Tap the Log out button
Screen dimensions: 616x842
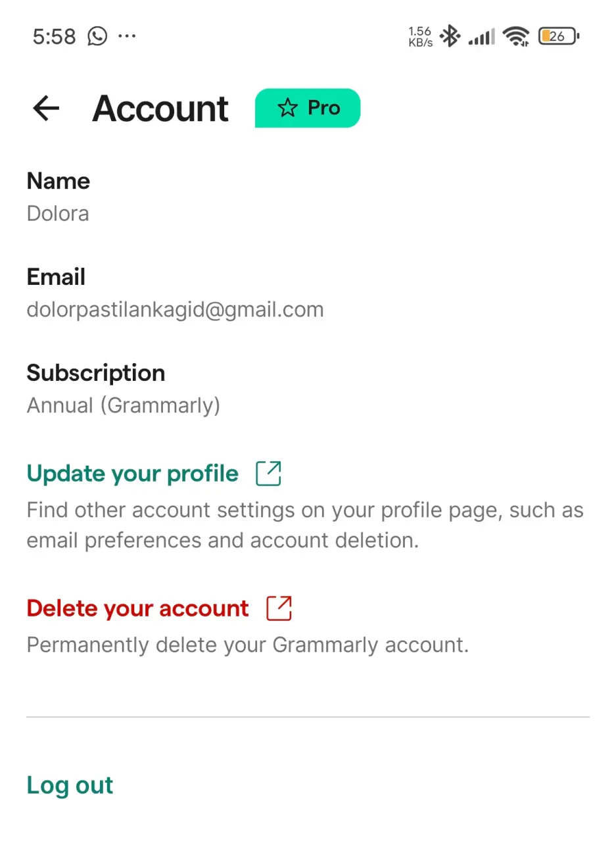pos(70,785)
